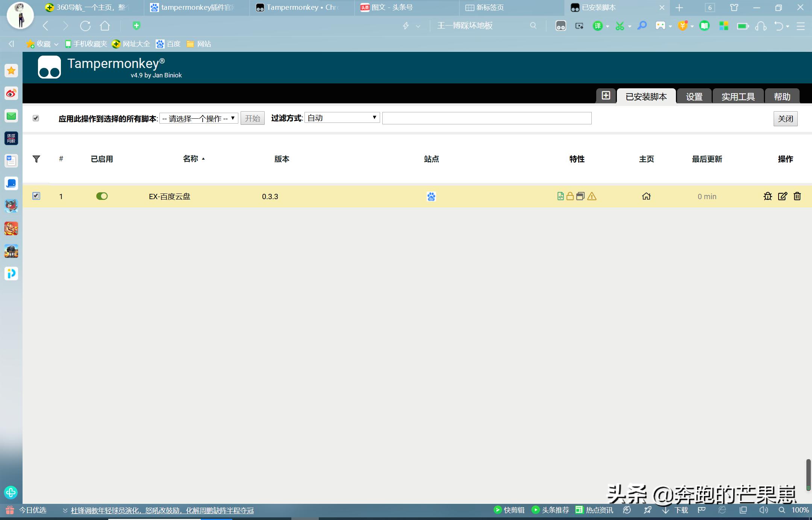
Task: Open the homepage icon for EX-百度云盘
Action: pos(646,196)
